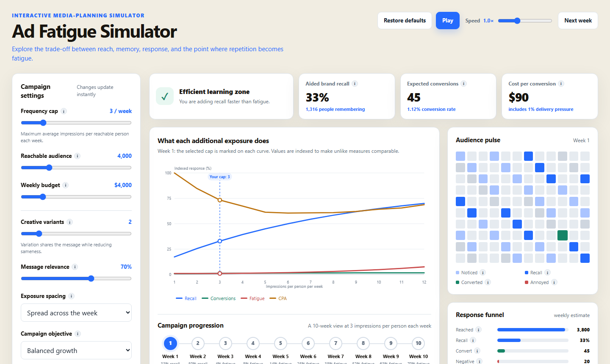Toggle the CPA series in chart legend
Screen dimensions: 610x364
point(278,298)
